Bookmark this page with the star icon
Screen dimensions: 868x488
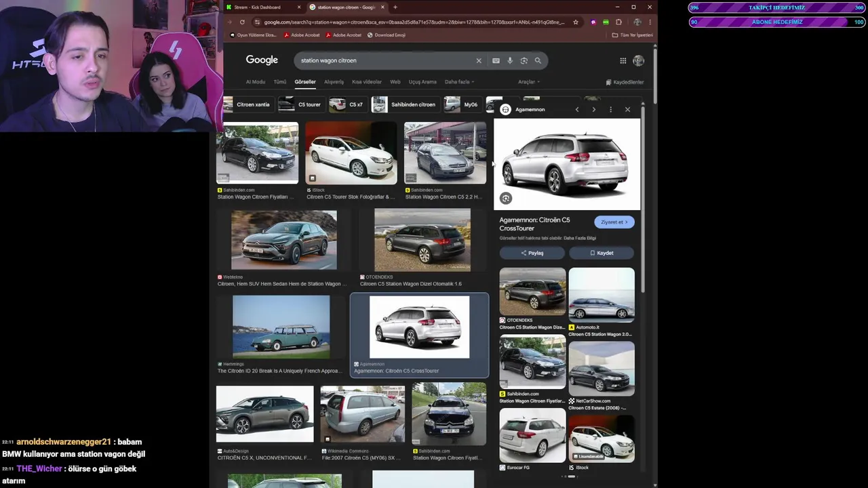(x=576, y=22)
